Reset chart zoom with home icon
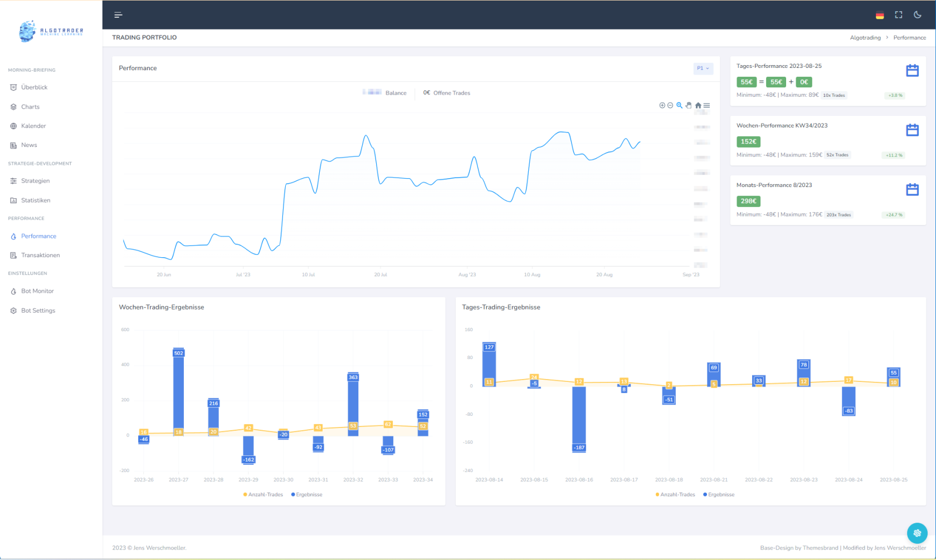936x560 pixels. click(x=698, y=105)
